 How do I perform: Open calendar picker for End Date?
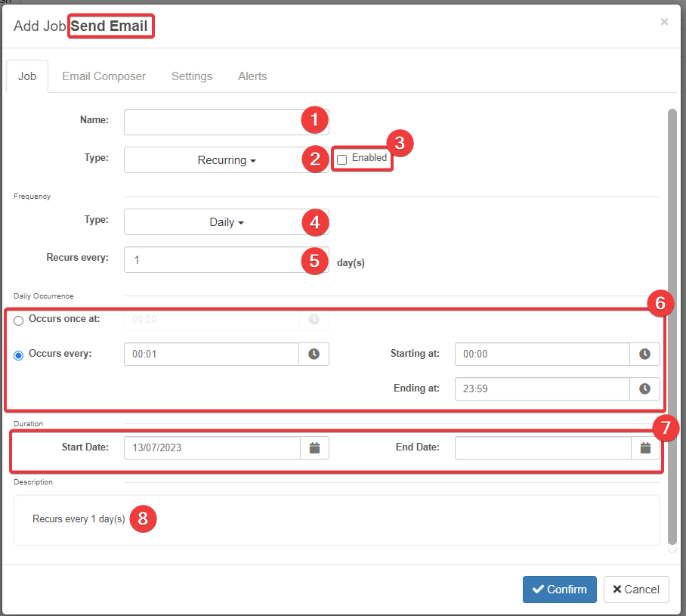[645, 447]
